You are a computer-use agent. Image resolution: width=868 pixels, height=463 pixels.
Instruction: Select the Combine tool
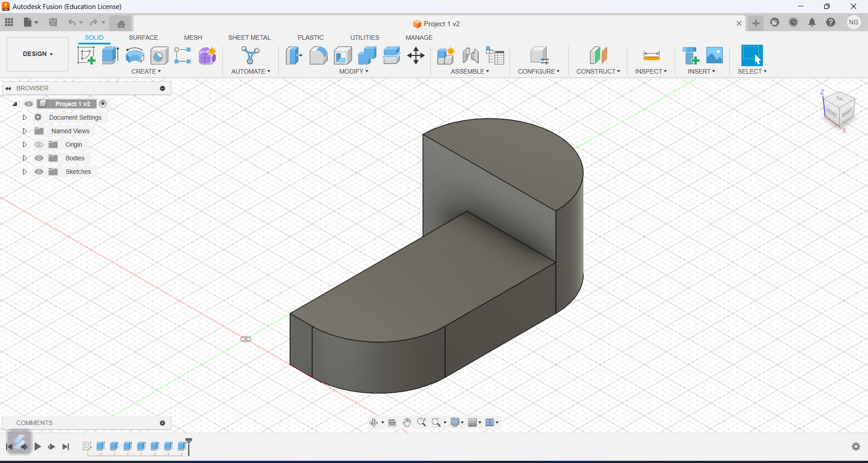pos(367,56)
